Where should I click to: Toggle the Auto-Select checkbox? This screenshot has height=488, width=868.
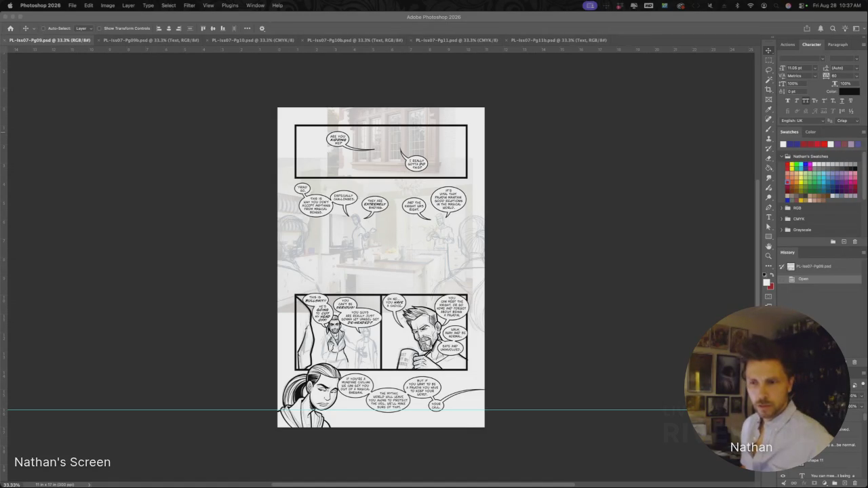[x=43, y=28]
